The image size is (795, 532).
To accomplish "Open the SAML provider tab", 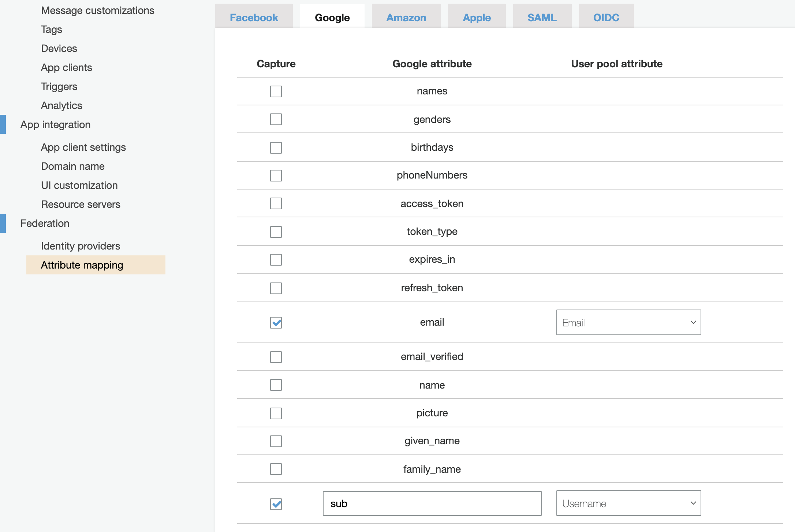I will 542,18.
